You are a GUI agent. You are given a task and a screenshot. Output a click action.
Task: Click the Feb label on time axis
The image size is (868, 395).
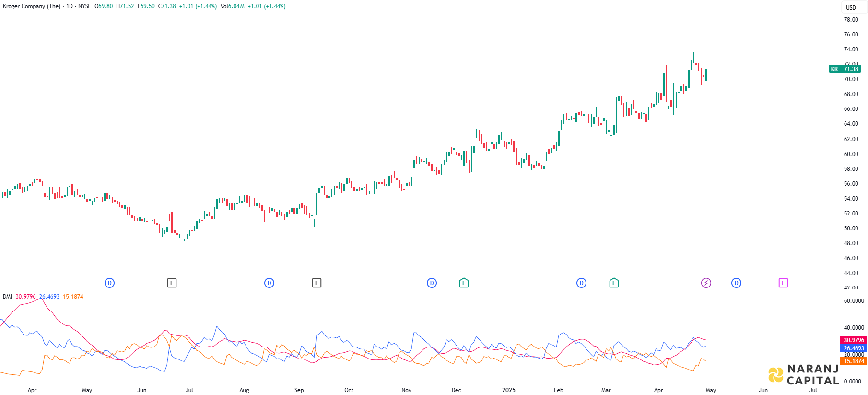(558, 390)
